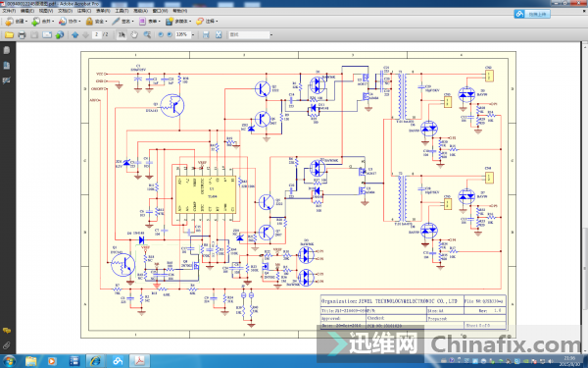
Task: Click the Print icon in toolbar
Action: tap(22, 35)
